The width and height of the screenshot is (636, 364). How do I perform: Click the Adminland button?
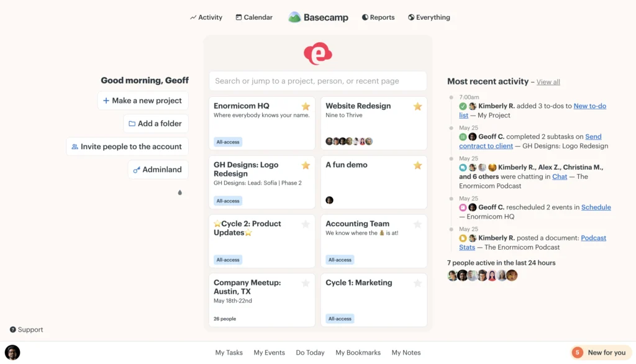point(158,170)
